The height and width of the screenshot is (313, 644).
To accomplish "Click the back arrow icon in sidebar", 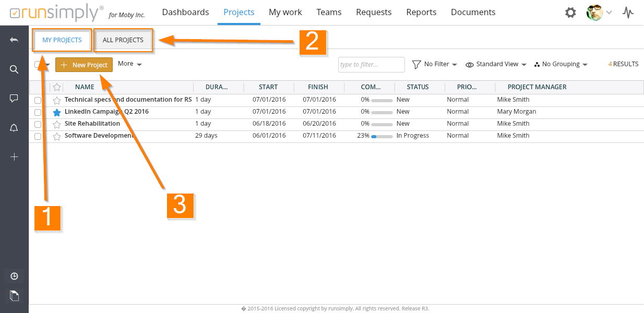I will click(14, 40).
